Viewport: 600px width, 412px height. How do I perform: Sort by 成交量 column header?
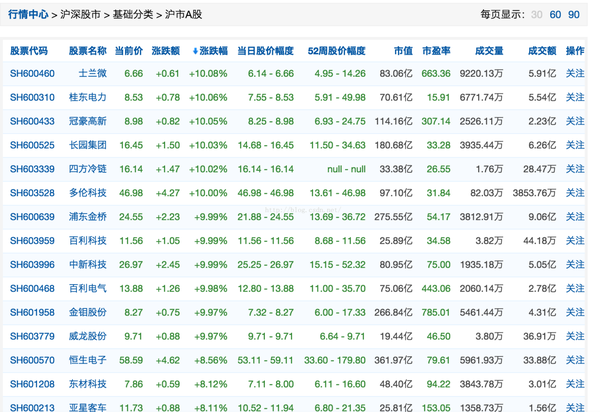(x=489, y=51)
